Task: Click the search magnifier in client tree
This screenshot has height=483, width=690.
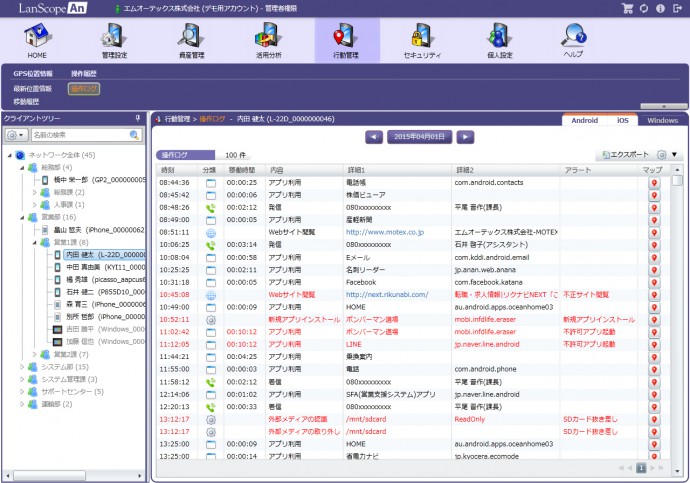Action: [x=134, y=135]
